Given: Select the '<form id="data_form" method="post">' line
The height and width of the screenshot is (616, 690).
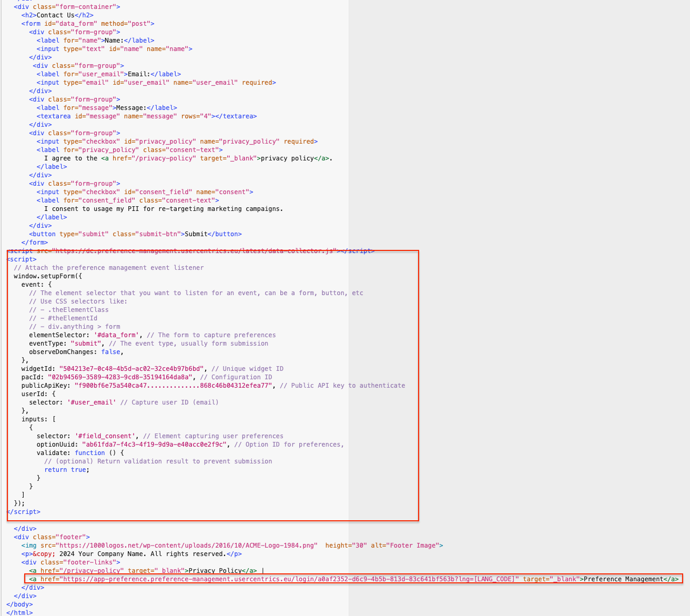Looking at the screenshot, I should [88, 24].
